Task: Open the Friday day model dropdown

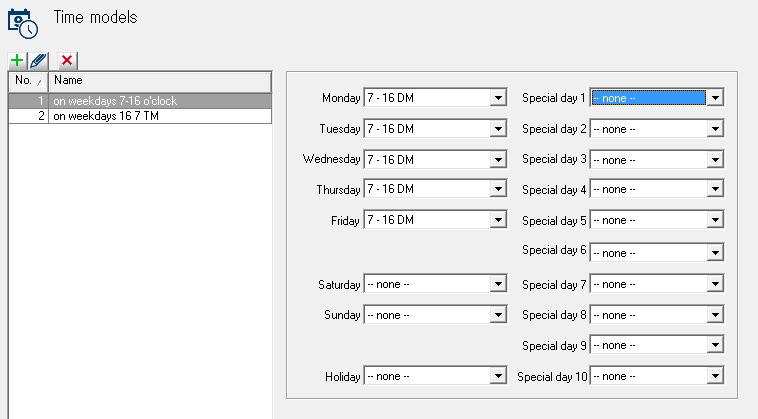Action: [435, 220]
